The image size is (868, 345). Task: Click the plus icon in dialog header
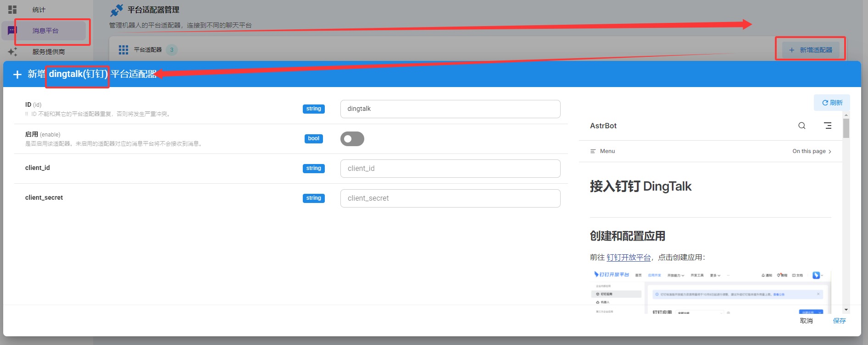[x=17, y=74]
